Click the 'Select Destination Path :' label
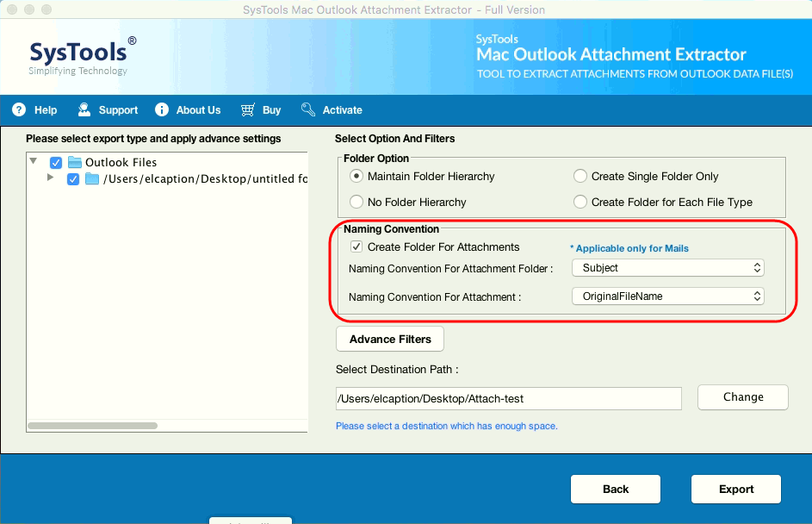The height and width of the screenshot is (524, 812). point(397,370)
